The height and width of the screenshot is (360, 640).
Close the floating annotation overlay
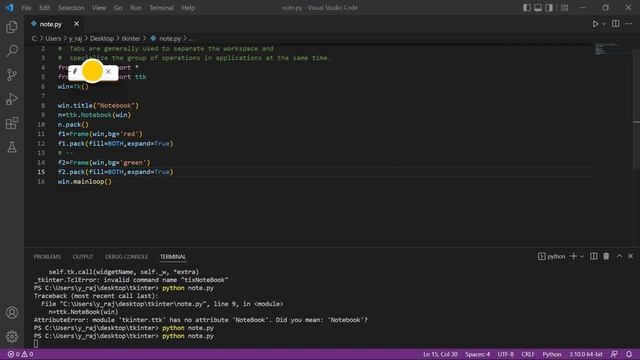[108, 71]
